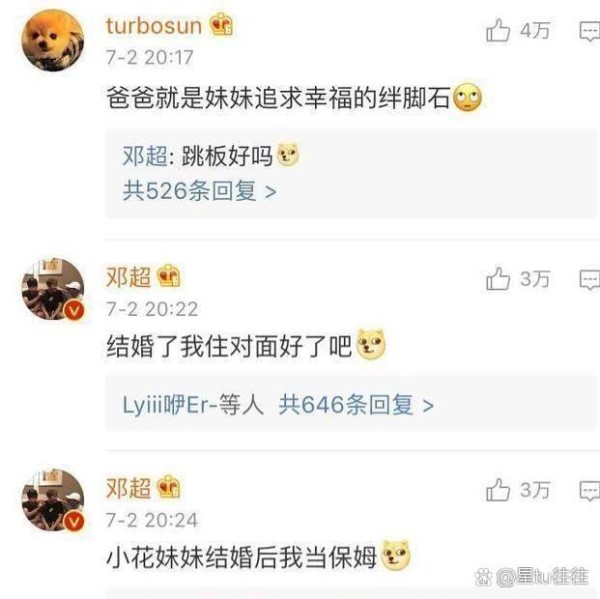Tap the crown membership badge beside turbosun
The height and width of the screenshot is (599, 600).
(222, 24)
